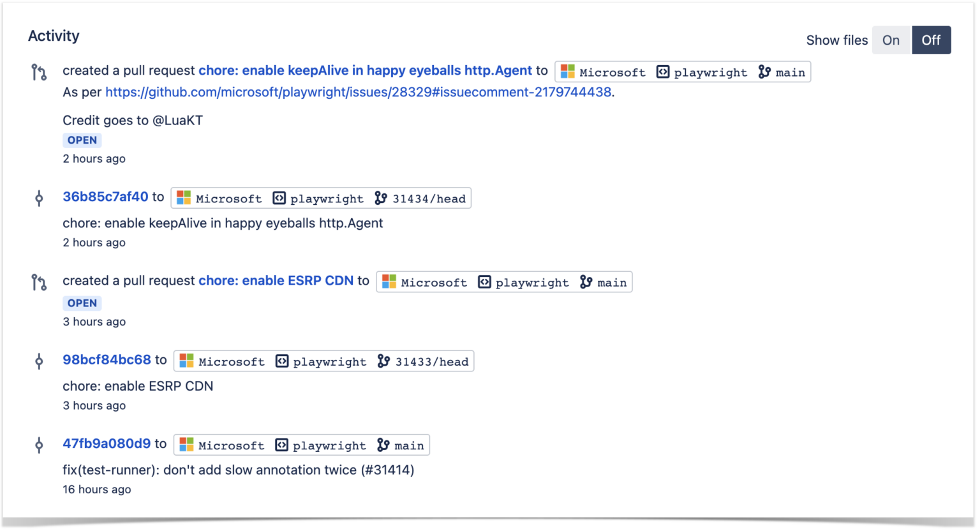
Task: Open the chore: enable ESRP CDN pull request
Action: (x=276, y=280)
